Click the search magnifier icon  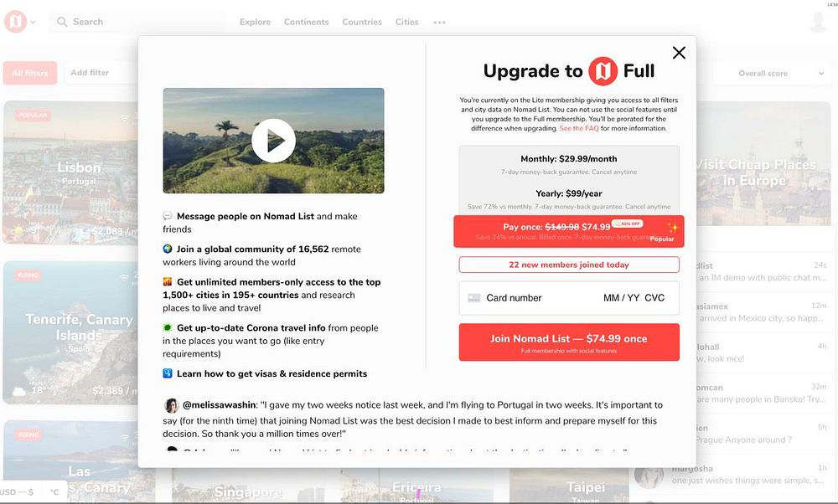tap(62, 22)
